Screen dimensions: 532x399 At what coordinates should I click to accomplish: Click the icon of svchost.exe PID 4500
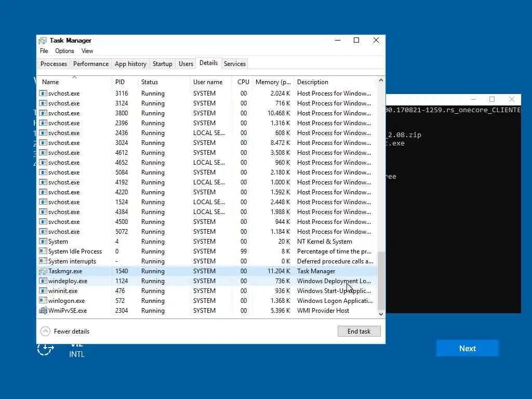43,221
